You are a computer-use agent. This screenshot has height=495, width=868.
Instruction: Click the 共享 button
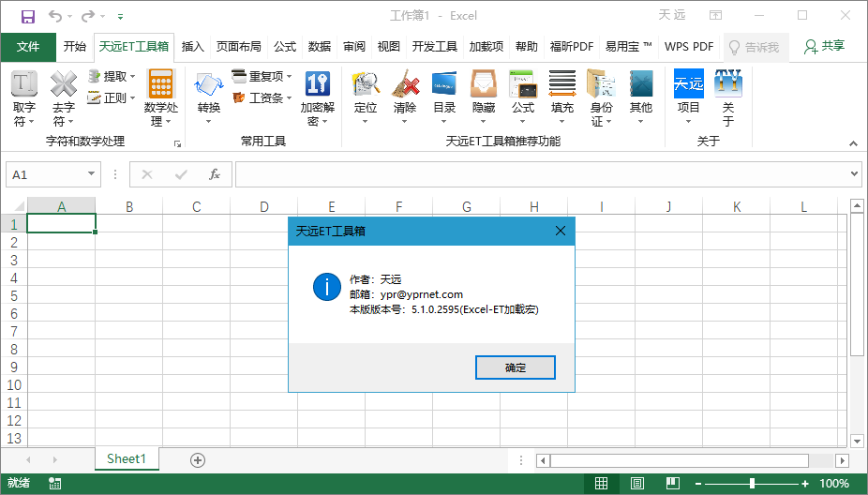click(x=824, y=47)
